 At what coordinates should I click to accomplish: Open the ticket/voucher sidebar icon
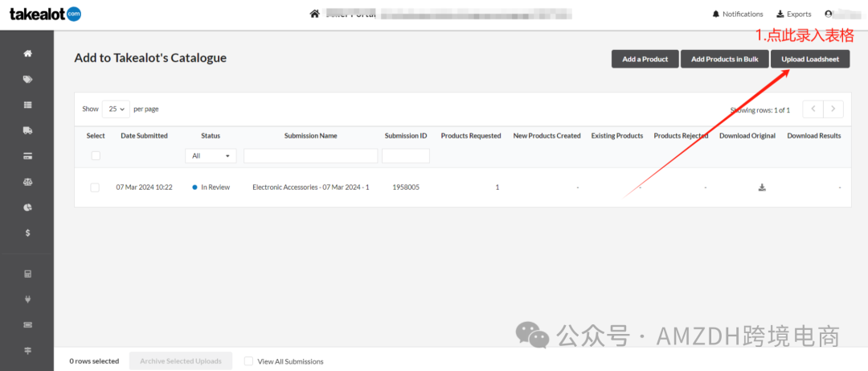[27, 325]
